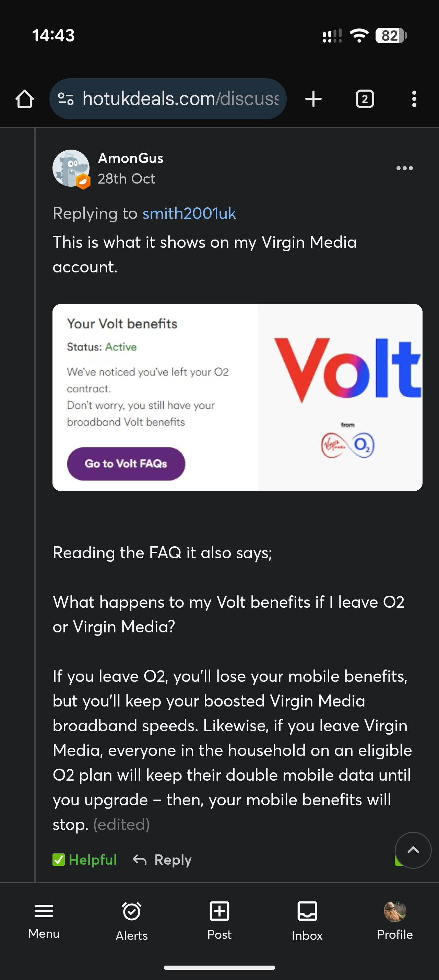Open a new browser tab
The height and width of the screenshot is (980, 439).
(313, 99)
